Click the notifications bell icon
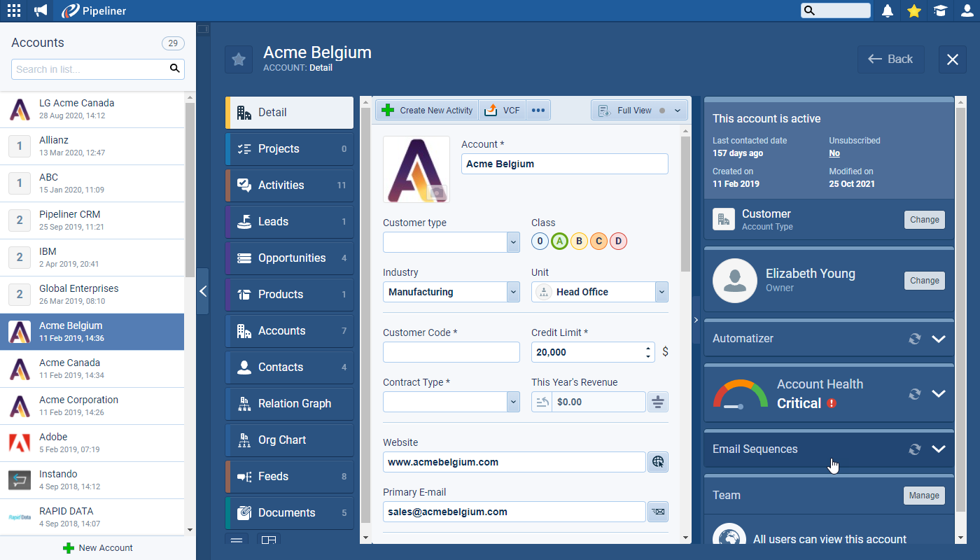This screenshot has width=980, height=560. coord(888,10)
